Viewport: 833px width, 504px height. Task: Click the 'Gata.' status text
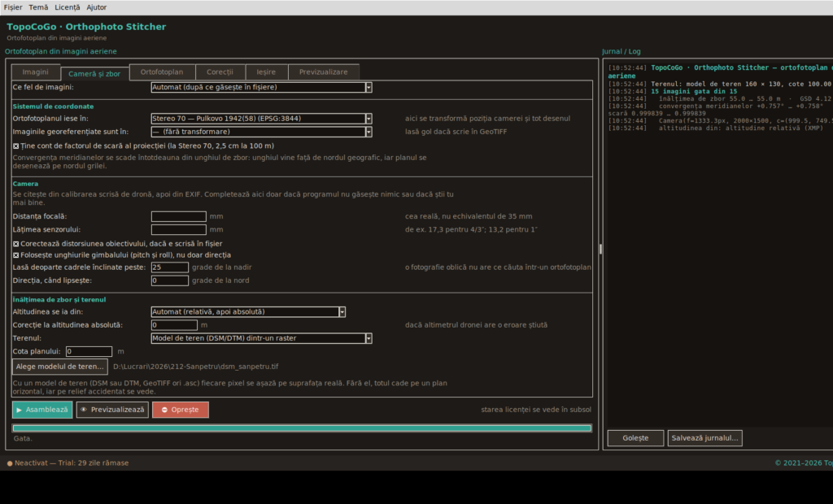(x=23, y=439)
